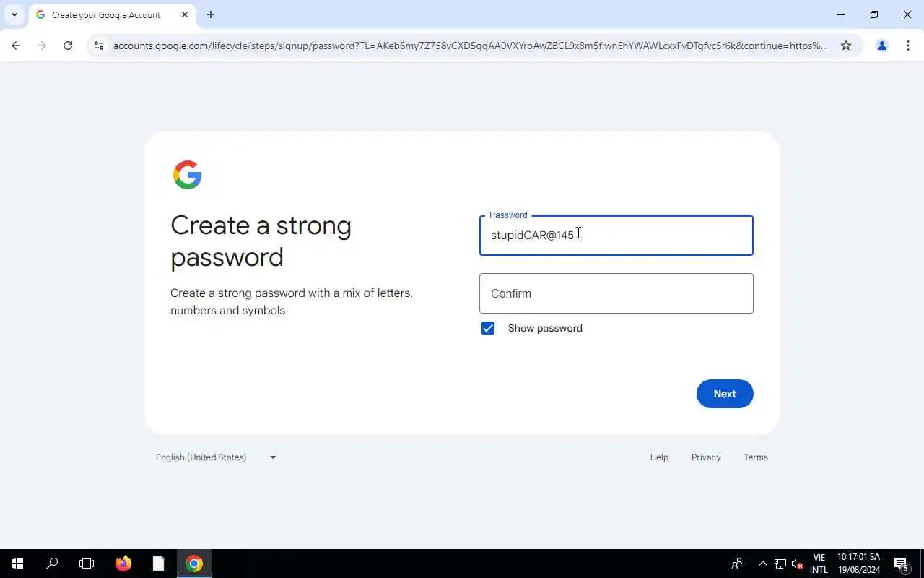Open a new browser tab
The height and width of the screenshot is (578, 924).
pyautogui.click(x=211, y=14)
